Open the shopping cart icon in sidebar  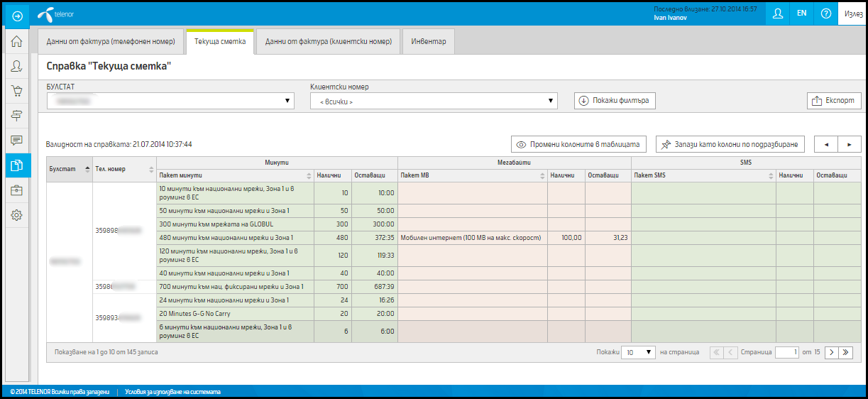pos(16,91)
